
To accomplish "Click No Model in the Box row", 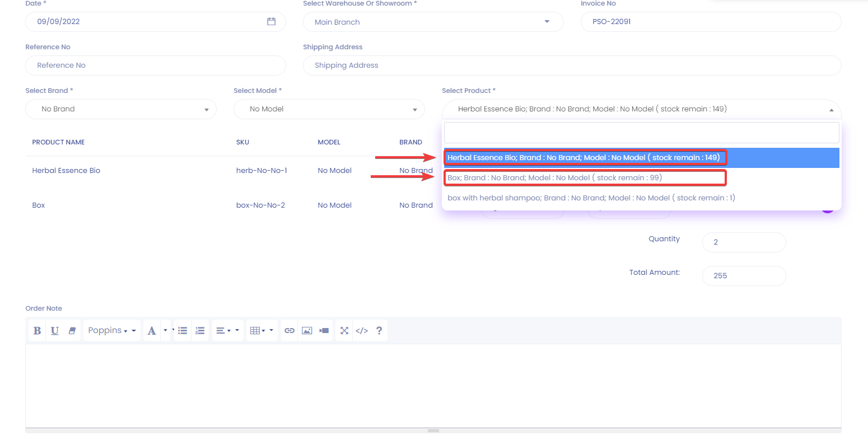I will tap(334, 205).
